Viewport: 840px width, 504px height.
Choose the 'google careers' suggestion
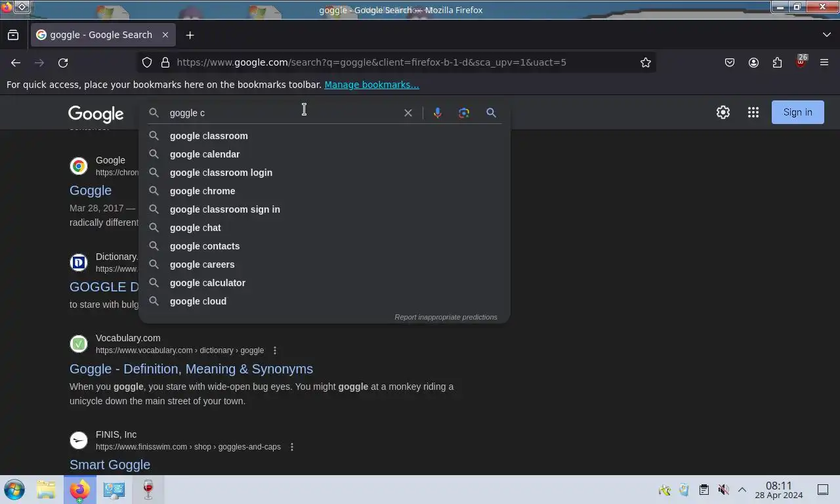click(324, 264)
